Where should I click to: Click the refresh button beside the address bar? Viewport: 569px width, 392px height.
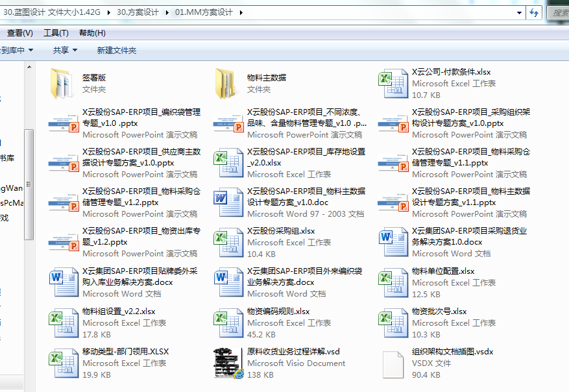click(x=534, y=13)
